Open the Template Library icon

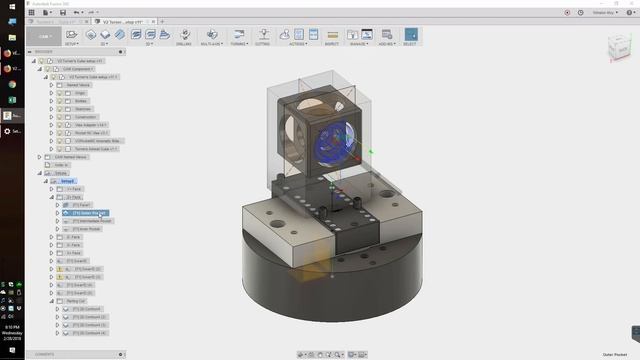(367, 35)
